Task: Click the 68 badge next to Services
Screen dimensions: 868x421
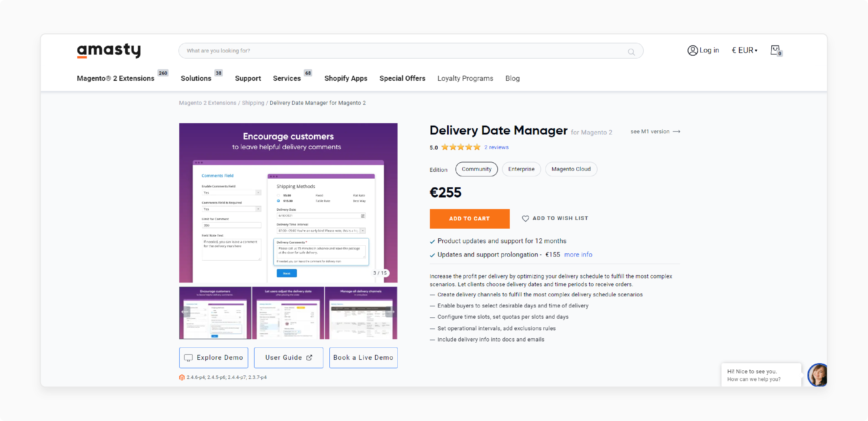Action: tap(308, 73)
